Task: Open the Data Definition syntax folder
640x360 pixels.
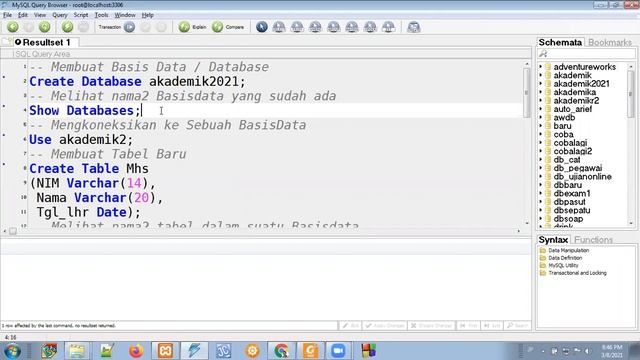Action: 565,258
